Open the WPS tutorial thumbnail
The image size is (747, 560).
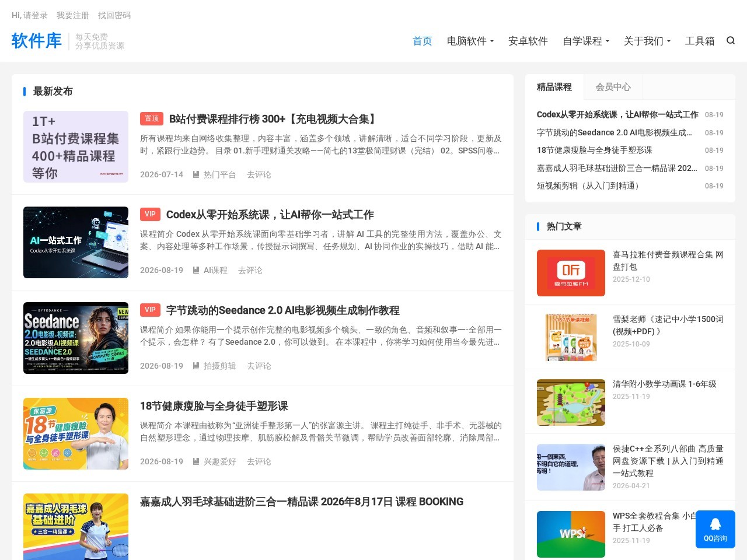(571, 534)
